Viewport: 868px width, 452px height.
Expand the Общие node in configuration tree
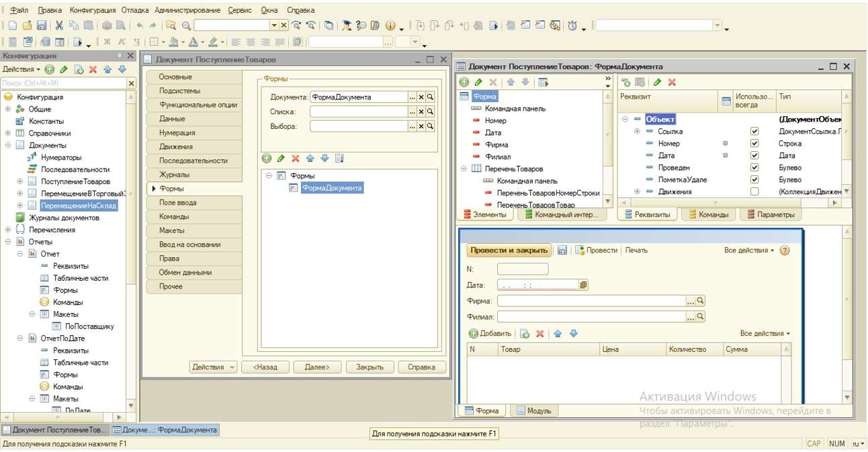(x=8, y=109)
